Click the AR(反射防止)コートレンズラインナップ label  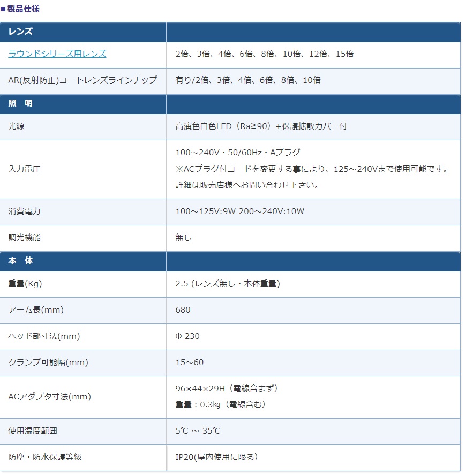82,80
